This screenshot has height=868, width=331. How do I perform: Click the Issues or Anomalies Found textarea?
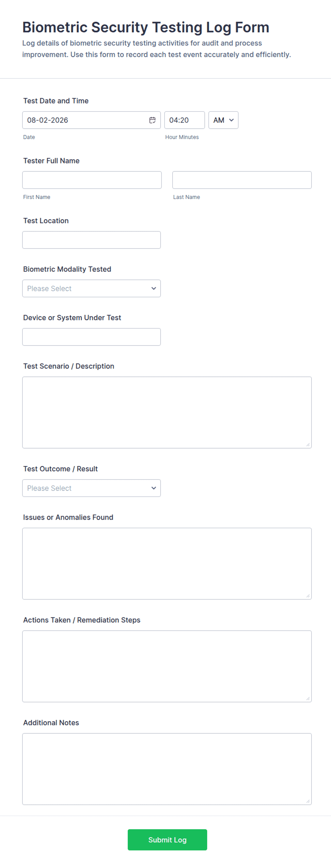167,564
